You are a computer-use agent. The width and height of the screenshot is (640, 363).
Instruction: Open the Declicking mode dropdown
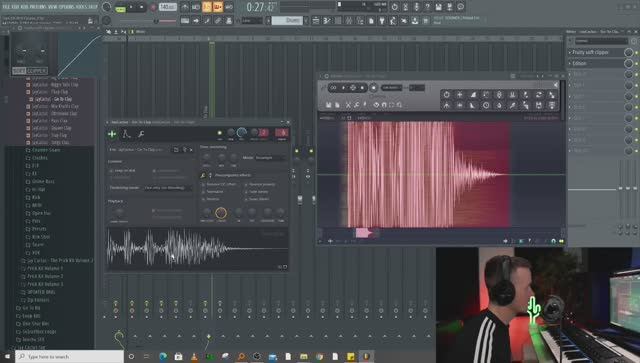tap(167, 188)
